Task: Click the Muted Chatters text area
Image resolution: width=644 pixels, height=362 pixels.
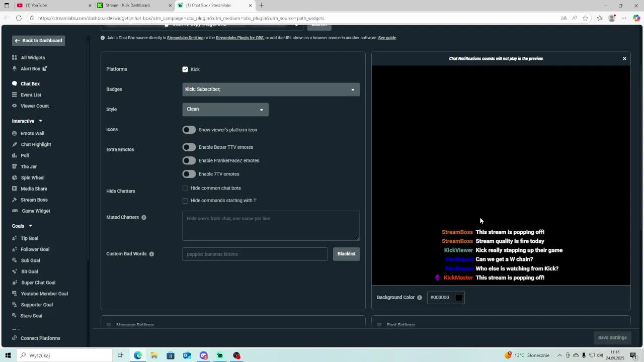Action: [271, 226]
